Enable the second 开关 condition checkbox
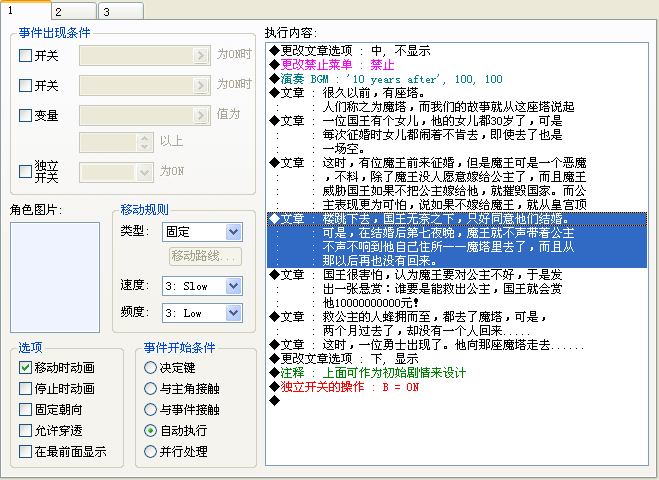This screenshot has width=659, height=480. pos(26,85)
